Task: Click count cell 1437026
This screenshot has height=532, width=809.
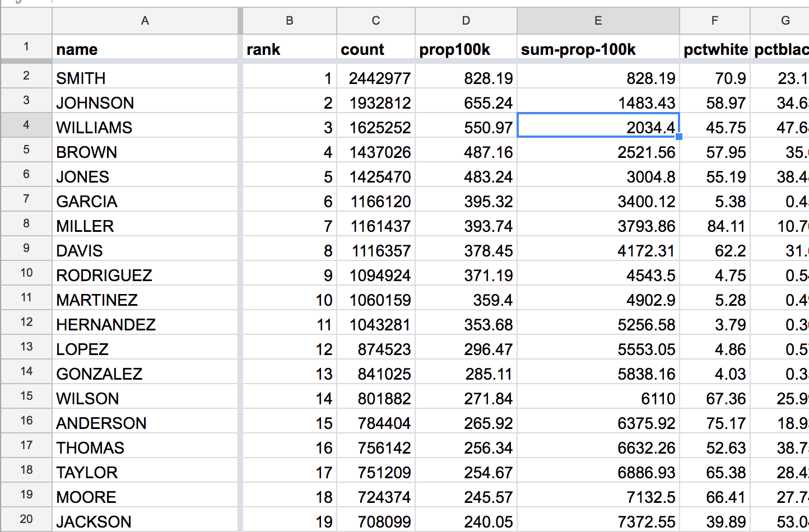Action: (x=376, y=150)
